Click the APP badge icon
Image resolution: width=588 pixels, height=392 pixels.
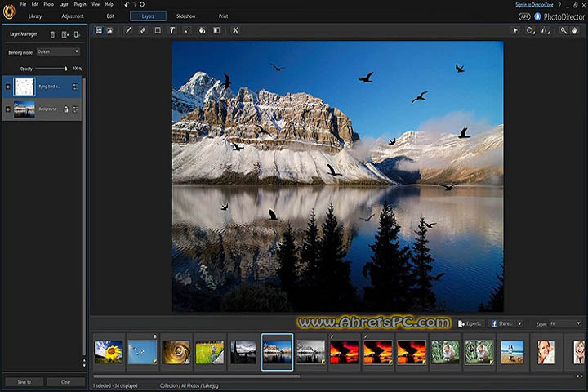(x=524, y=16)
